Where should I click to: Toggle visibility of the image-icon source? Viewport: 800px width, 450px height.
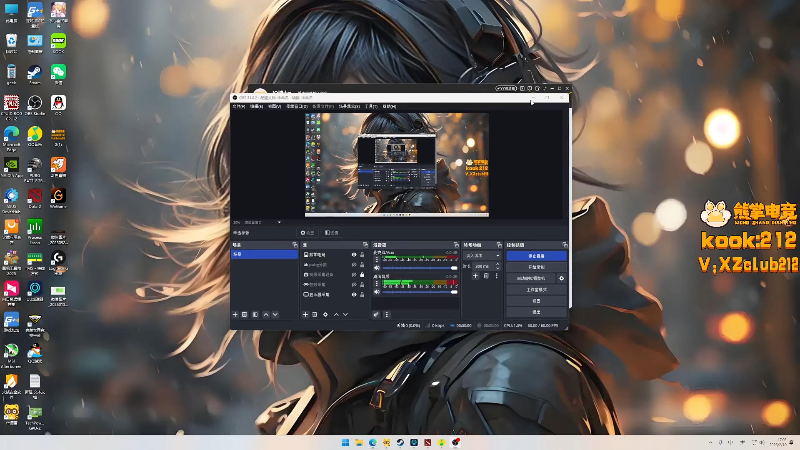coord(354,265)
